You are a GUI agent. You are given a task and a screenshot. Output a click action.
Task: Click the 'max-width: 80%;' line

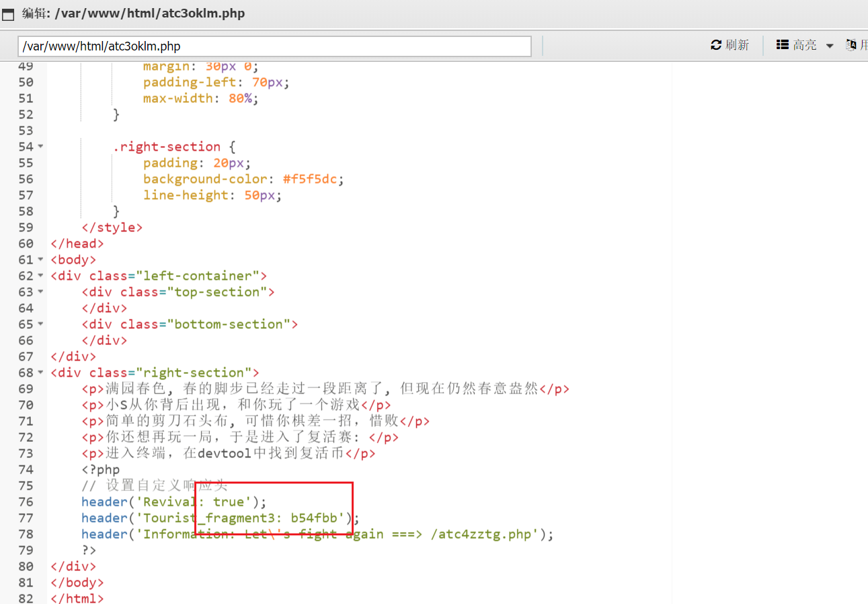(200, 98)
